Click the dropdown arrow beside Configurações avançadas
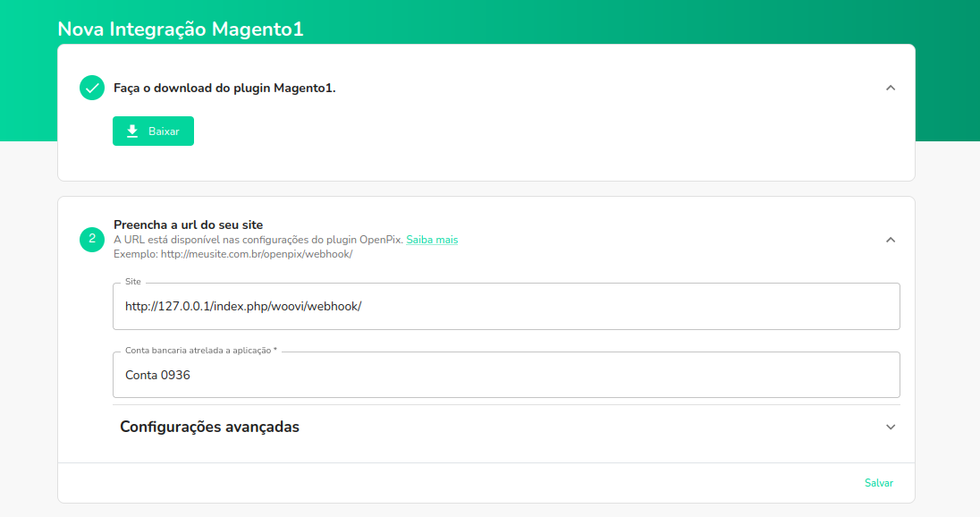980x517 pixels. point(890,427)
